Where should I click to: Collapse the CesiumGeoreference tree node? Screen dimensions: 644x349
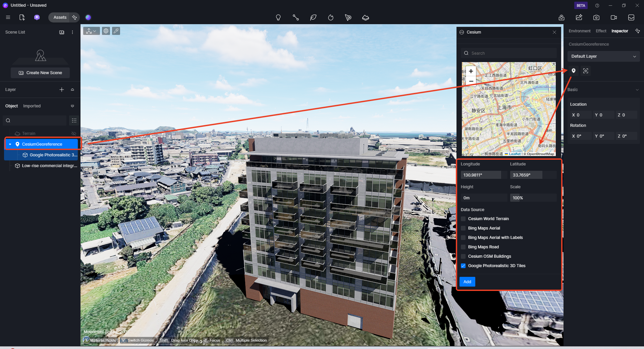(x=10, y=144)
